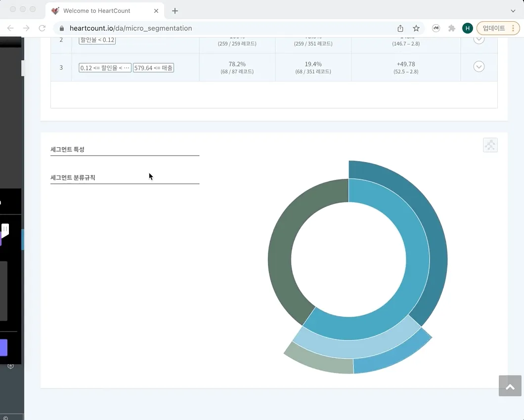524x420 pixels.
Task: Click the rM extension icon
Action: click(x=436, y=29)
